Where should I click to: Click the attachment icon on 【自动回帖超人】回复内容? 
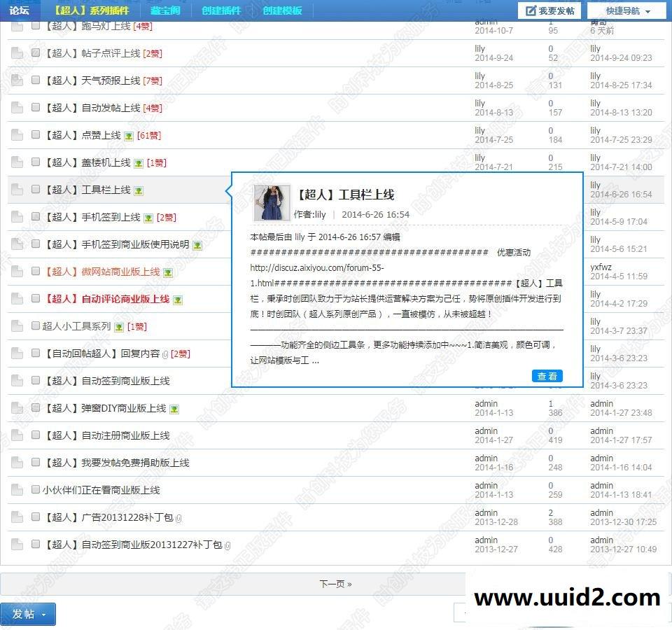click(x=166, y=353)
